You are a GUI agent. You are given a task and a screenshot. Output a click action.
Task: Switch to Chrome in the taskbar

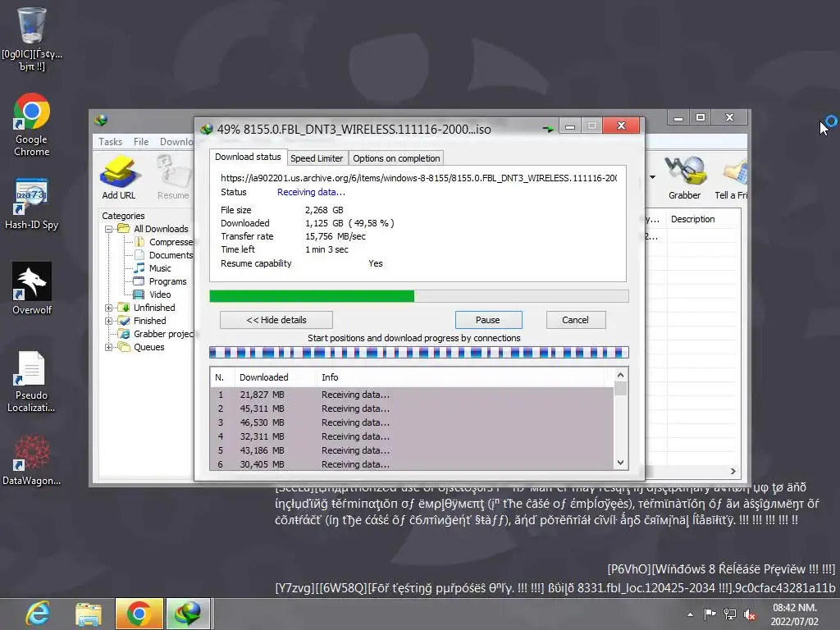[x=139, y=614]
